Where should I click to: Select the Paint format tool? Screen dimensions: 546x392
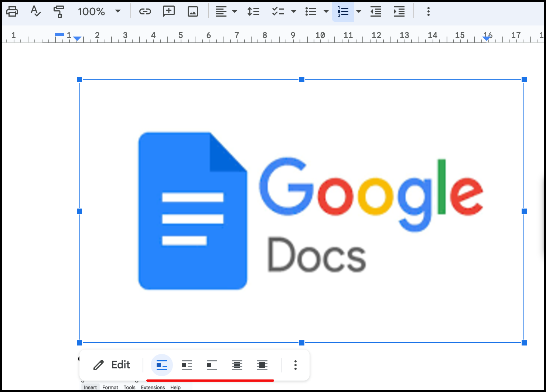[58, 11]
